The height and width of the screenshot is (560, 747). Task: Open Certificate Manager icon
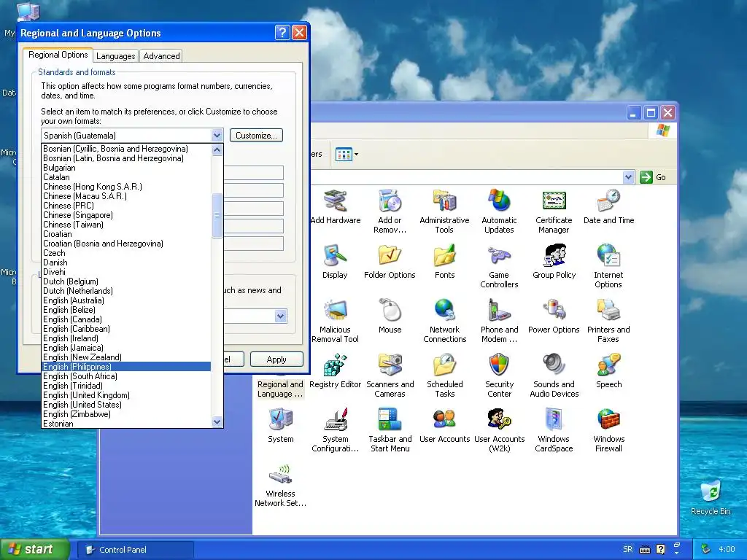[x=554, y=211]
